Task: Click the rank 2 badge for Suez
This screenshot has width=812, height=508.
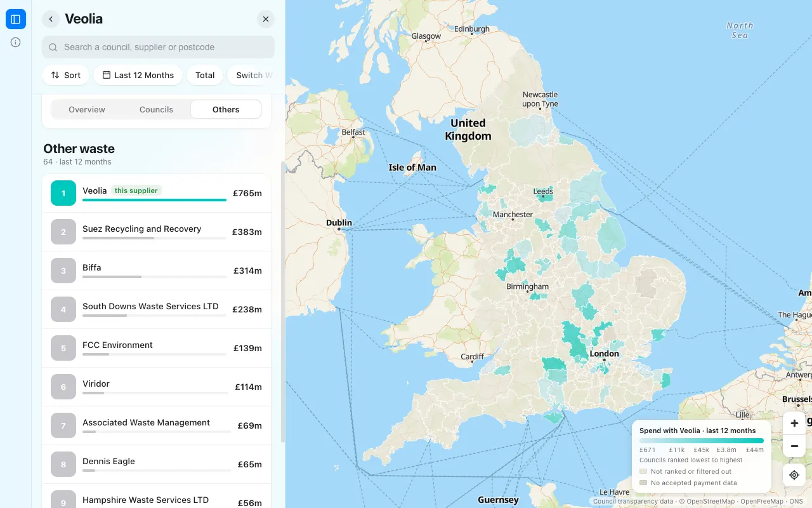Action: 63,232
